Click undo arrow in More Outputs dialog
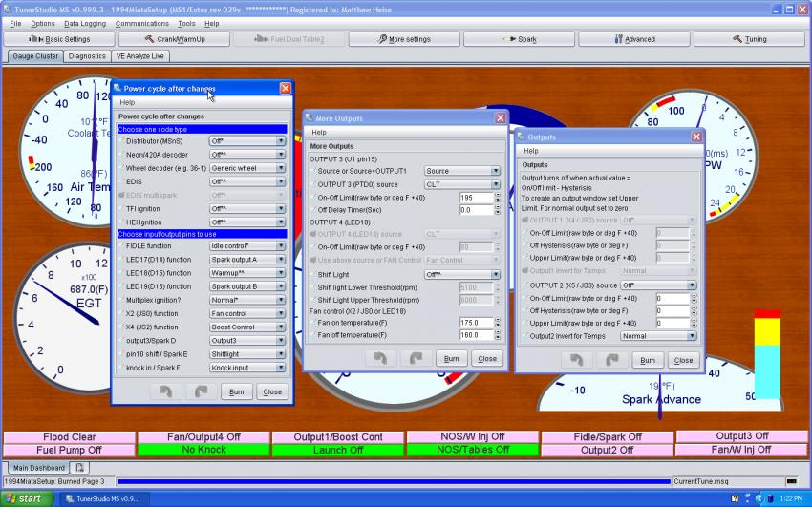The width and height of the screenshot is (812, 507). pos(380,358)
